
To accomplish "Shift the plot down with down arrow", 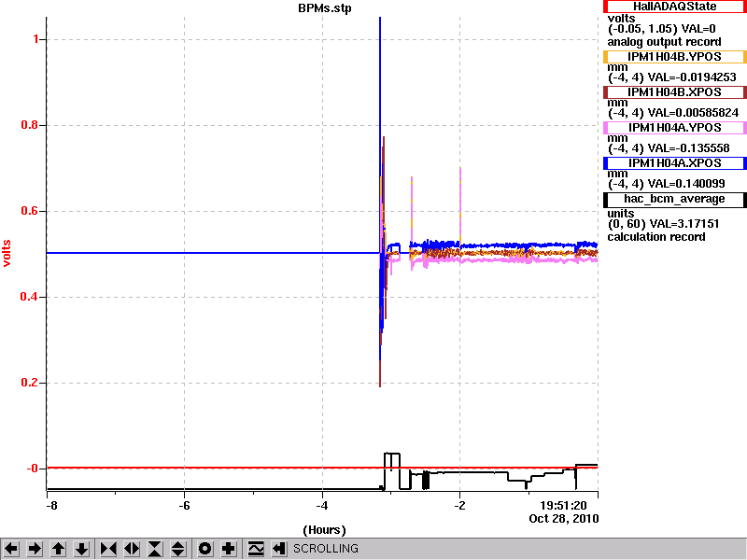I will (81, 549).
